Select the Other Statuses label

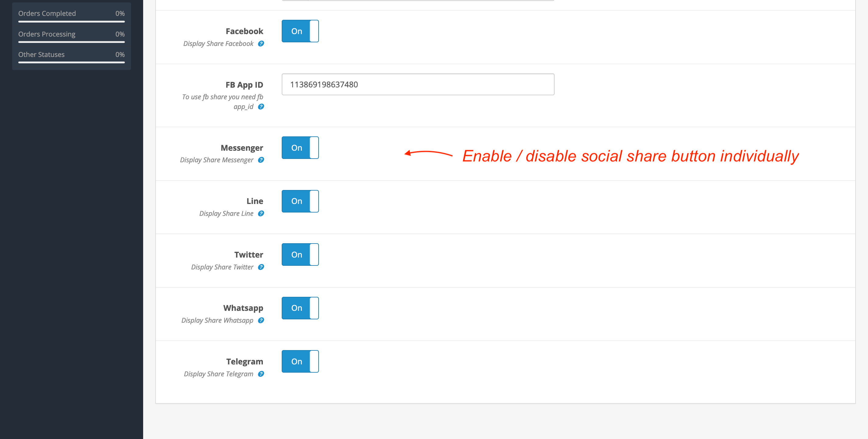click(41, 54)
